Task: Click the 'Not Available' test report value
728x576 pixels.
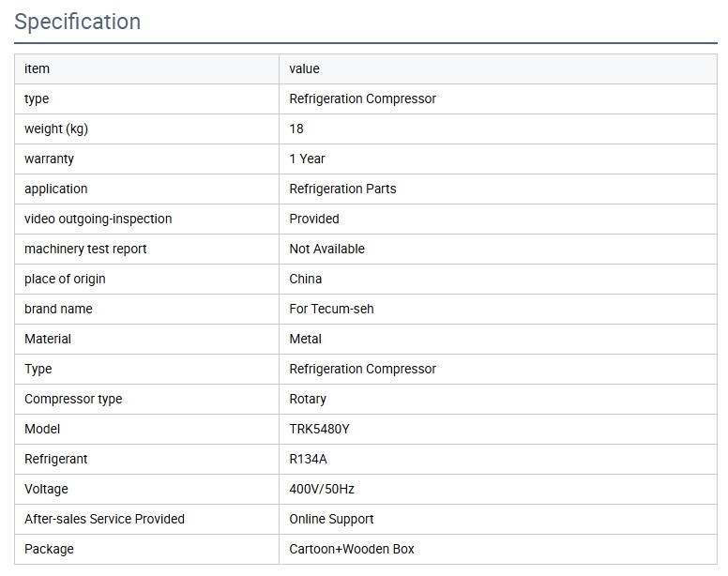Action: point(326,249)
